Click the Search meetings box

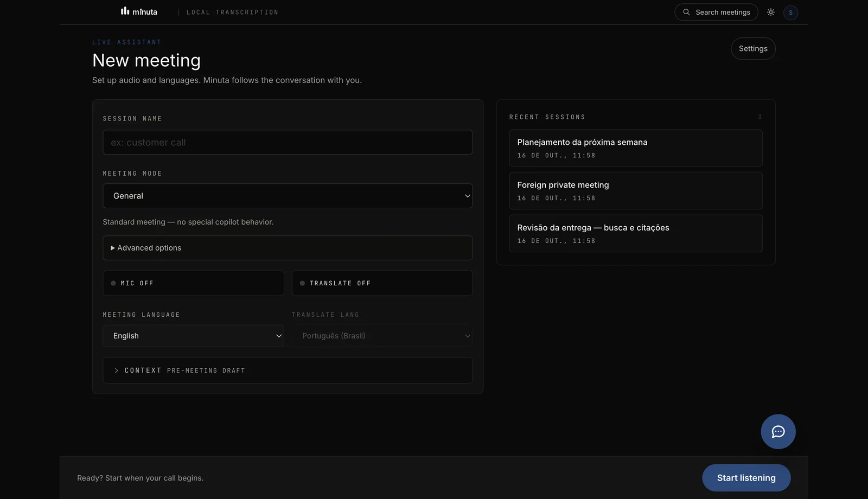pyautogui.click(x=716, y=12)
